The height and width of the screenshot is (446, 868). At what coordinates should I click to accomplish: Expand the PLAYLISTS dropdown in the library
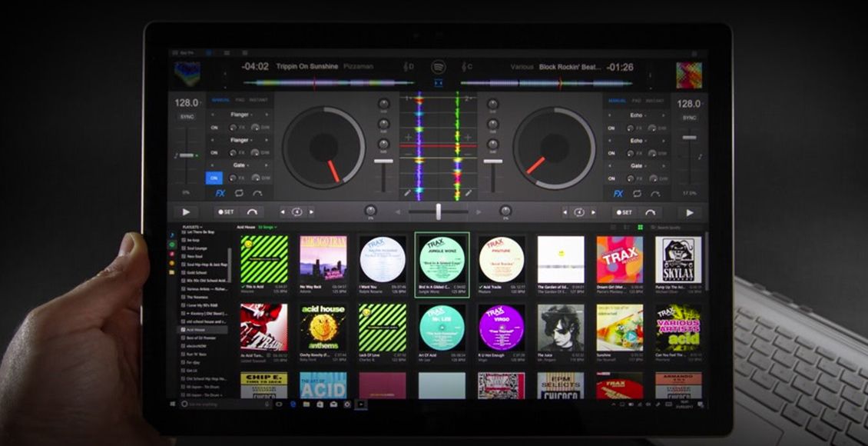(x=192, y=227)
